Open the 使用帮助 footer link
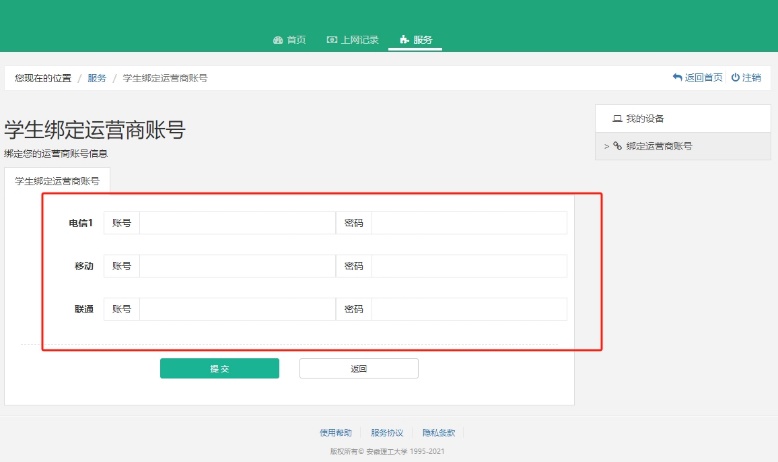The width and height of the screenshot is (778, 462). tap(336, 433)
